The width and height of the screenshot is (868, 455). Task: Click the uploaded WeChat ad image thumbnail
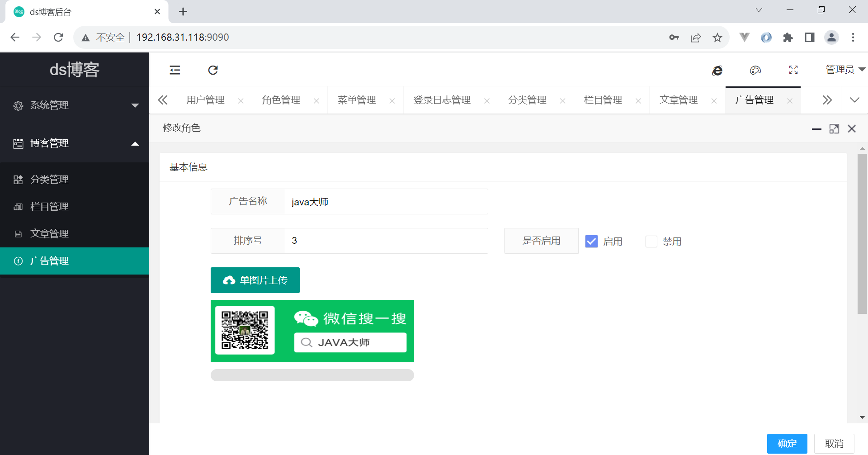(312, 331)
